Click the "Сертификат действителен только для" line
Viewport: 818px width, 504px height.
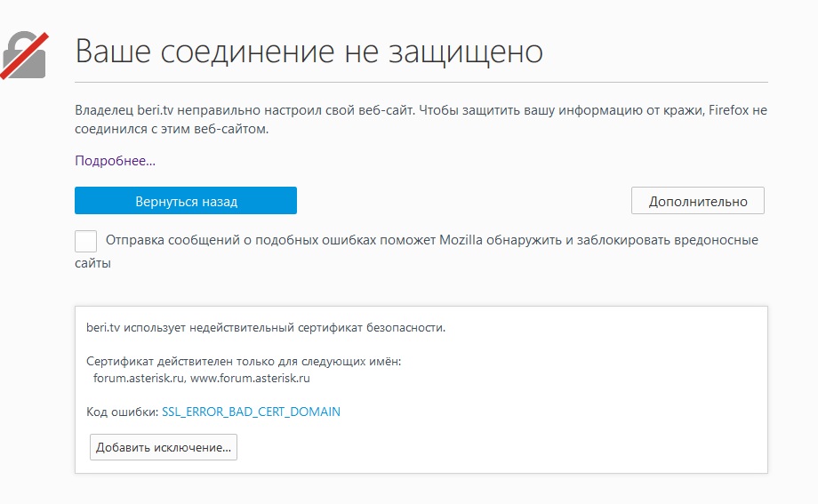click(244, 362)
